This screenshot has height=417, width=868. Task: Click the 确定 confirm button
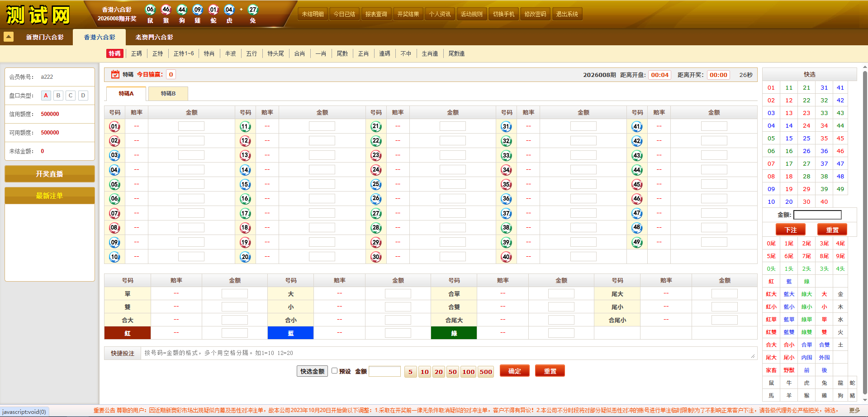point(514,371)
